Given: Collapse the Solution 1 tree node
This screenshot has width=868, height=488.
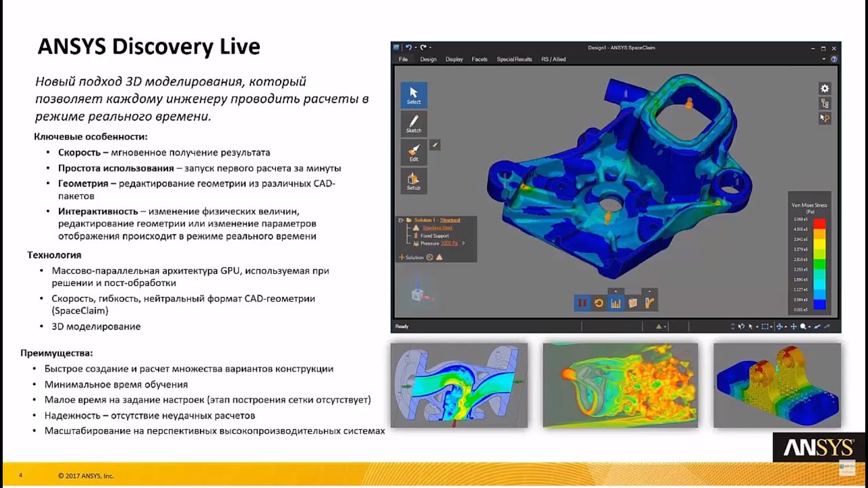Looking at the screenshot, I should pos(401,220).
